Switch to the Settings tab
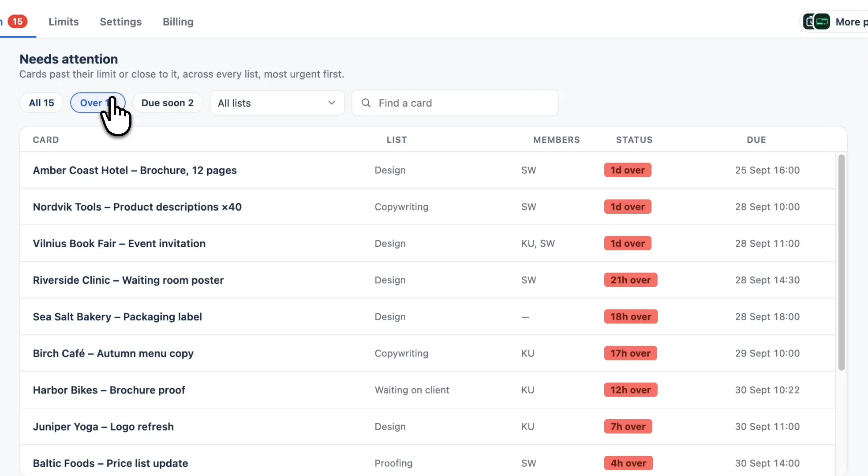Viewport: 868px width, 476px height. [x=120, y=22]
